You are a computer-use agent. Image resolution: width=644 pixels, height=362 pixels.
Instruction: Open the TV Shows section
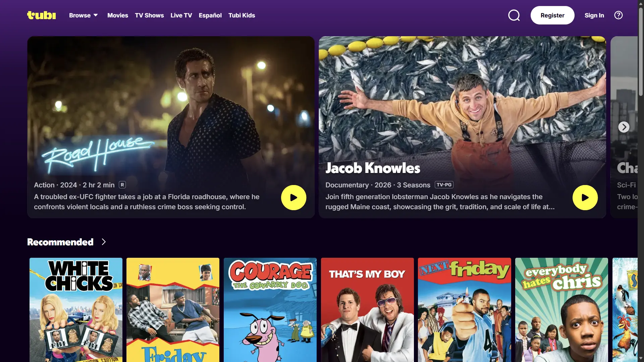(149, 15)
